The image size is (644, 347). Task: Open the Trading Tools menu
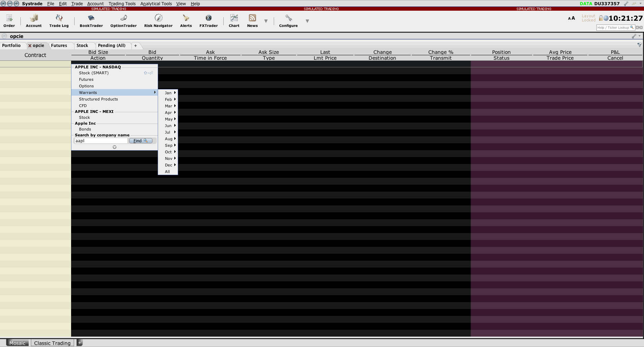(122, 4)
